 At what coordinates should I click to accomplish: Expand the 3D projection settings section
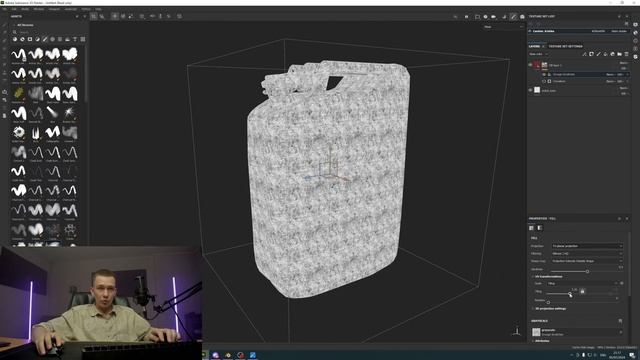(x=550, y=309)
